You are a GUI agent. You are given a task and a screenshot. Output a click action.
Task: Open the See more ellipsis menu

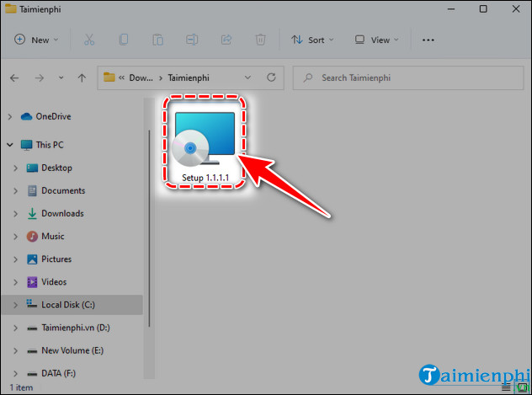[428, 40]
